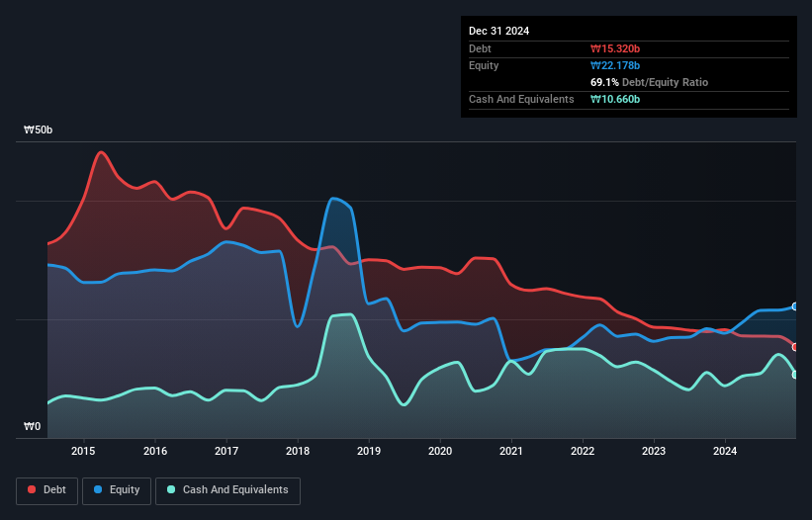This screenshot has width=812, height=520.
Task: Click the 69.1% Debt/Equity Ratio text
Action: tap(649, 82)
